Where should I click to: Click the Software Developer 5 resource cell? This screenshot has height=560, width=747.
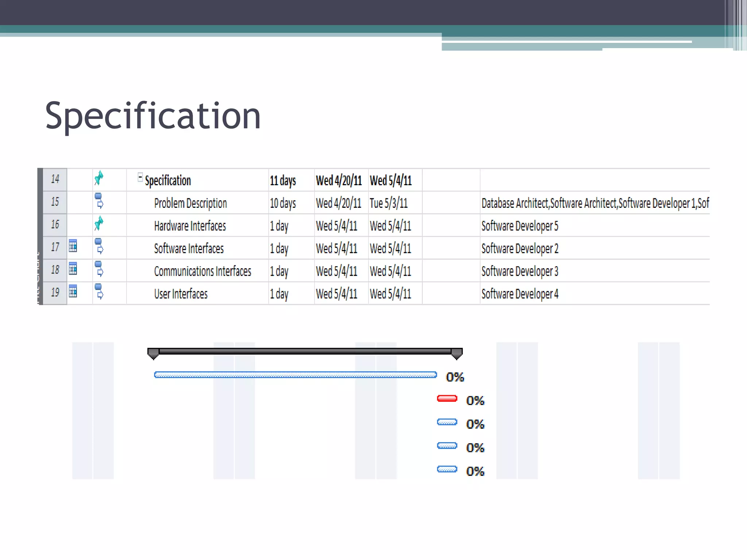[x=520, y=226]
